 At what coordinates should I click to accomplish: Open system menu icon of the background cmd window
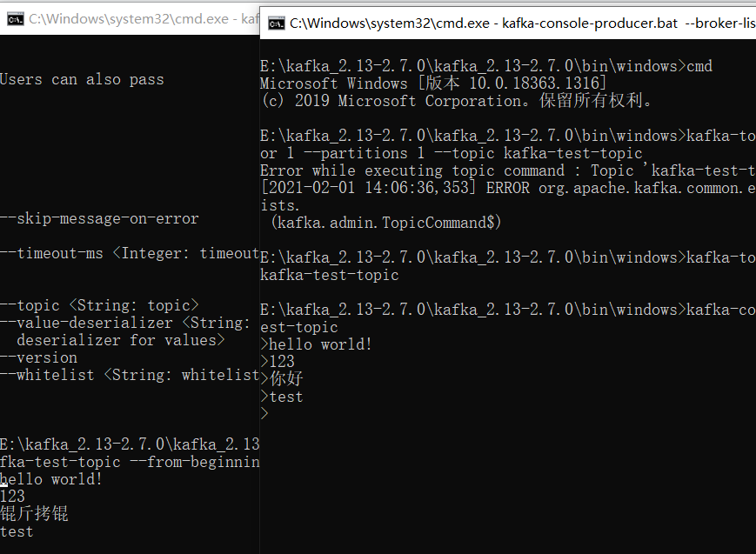pyautogui.click(x=15, y=18)
